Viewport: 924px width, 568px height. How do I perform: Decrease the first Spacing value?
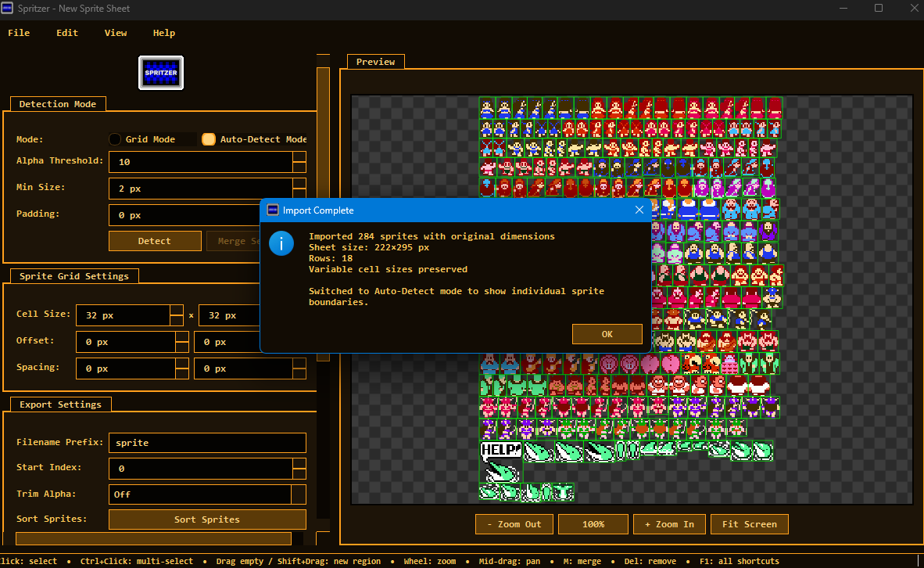coord(182,373)
